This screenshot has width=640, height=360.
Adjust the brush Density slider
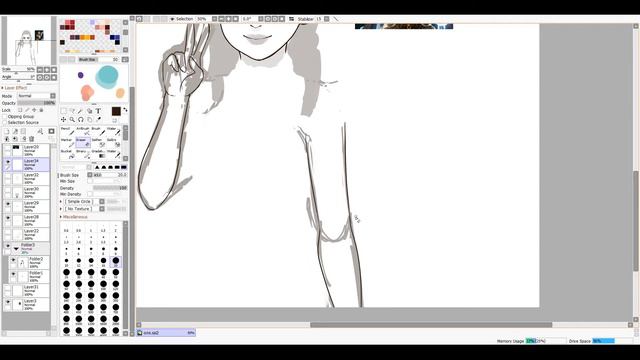pos(110,188)
